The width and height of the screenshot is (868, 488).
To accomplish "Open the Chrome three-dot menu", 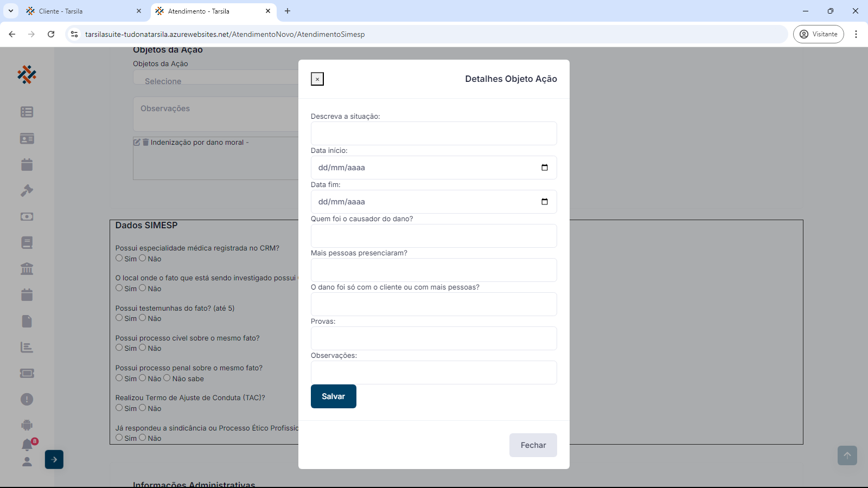I will [856, 34].
